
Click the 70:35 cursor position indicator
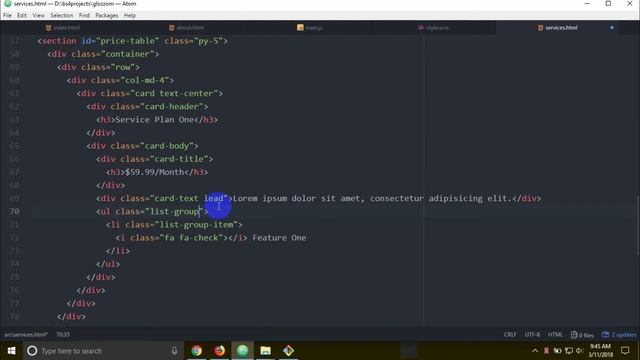pyautogui.click(x=63, y=334)
